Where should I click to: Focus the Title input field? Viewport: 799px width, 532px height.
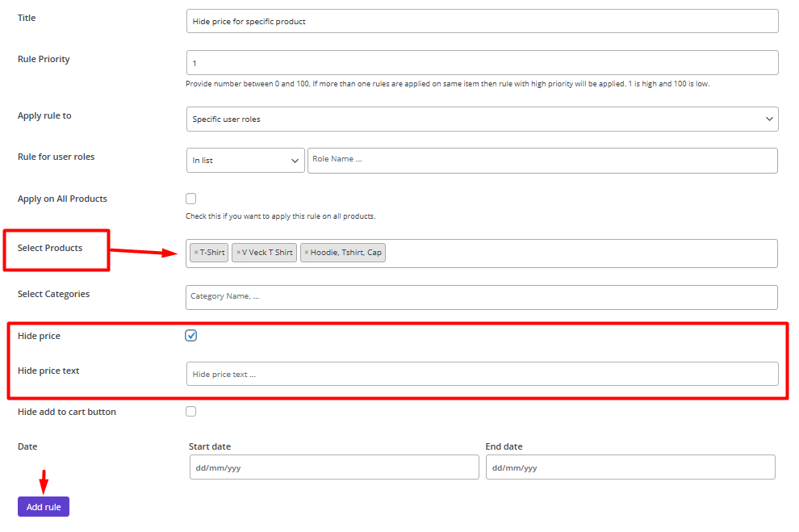click(482, 22)
